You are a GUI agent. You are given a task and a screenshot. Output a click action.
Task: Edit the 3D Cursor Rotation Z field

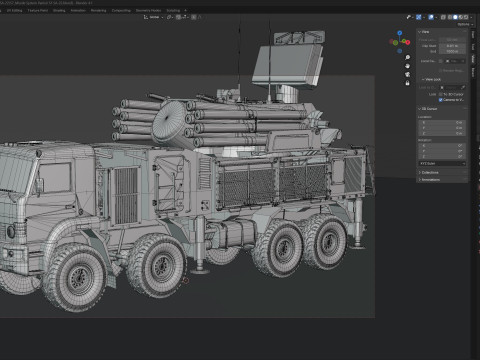coord(442,156)
